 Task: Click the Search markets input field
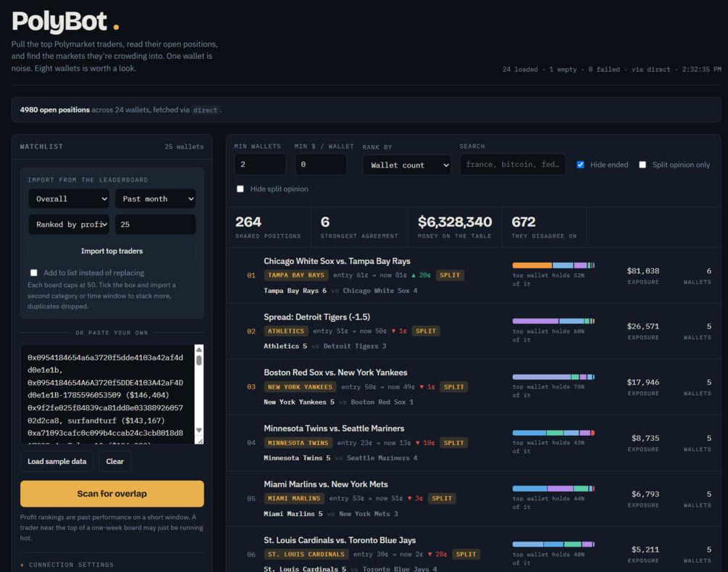[513, 165]
